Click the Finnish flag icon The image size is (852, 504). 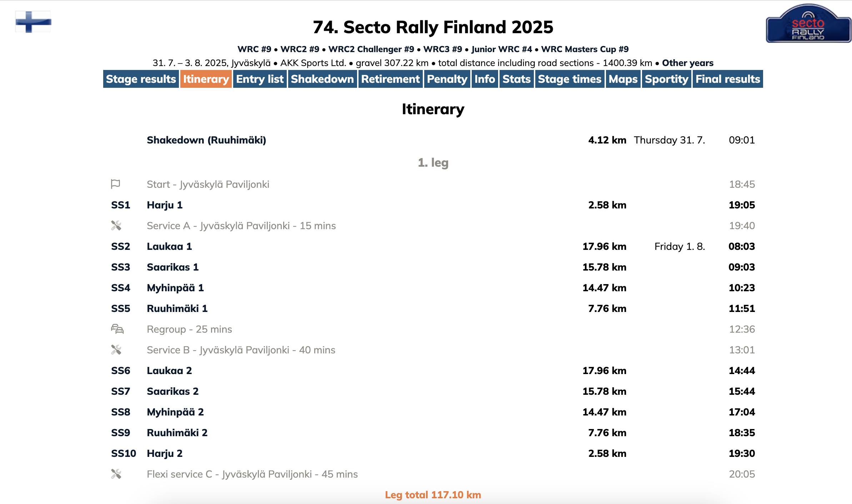[x=33, y=22]
